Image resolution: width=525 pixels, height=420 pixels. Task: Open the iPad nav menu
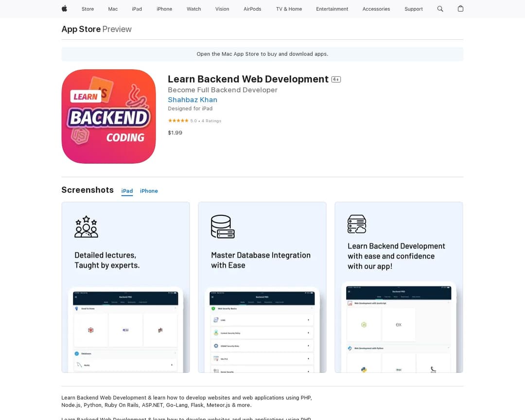[x=137, y=9]
